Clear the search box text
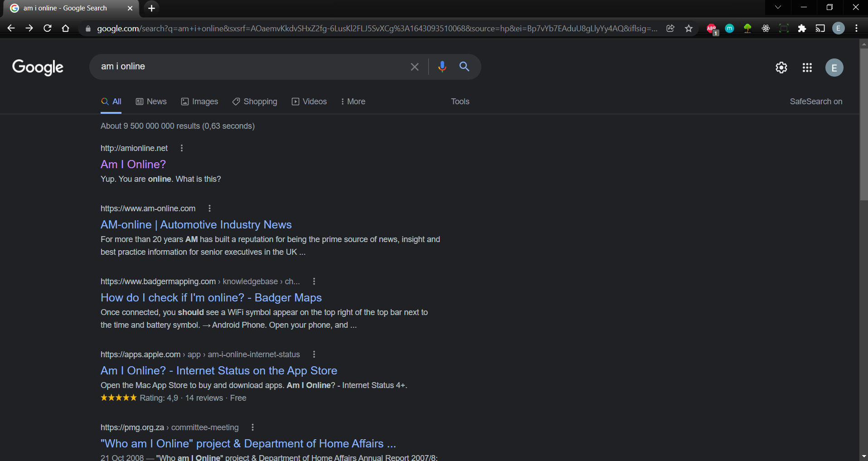 414,67
